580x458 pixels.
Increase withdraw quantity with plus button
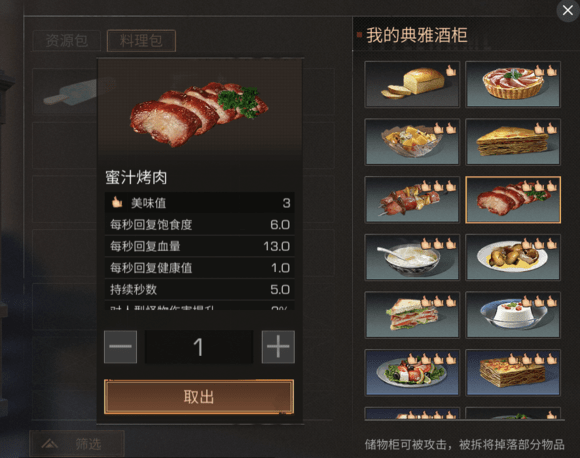[x=278, y=347]
